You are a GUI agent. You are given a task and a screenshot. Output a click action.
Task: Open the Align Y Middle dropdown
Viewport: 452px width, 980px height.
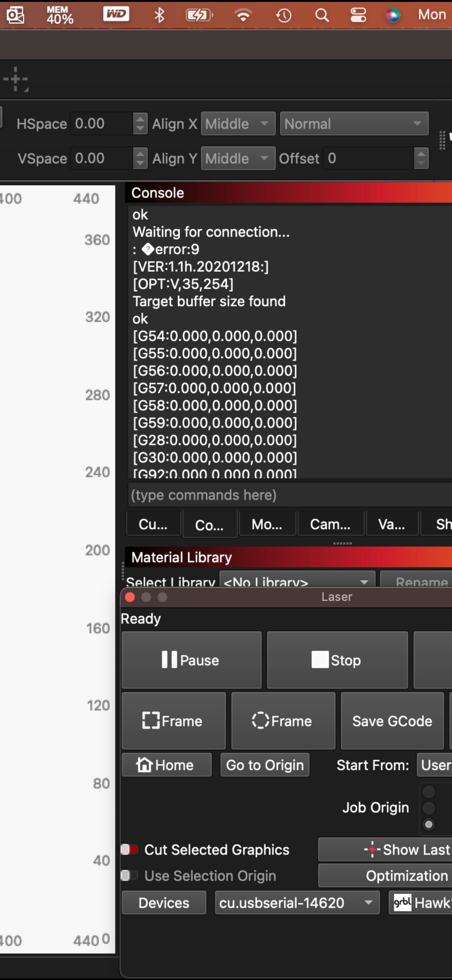(238, 158)
